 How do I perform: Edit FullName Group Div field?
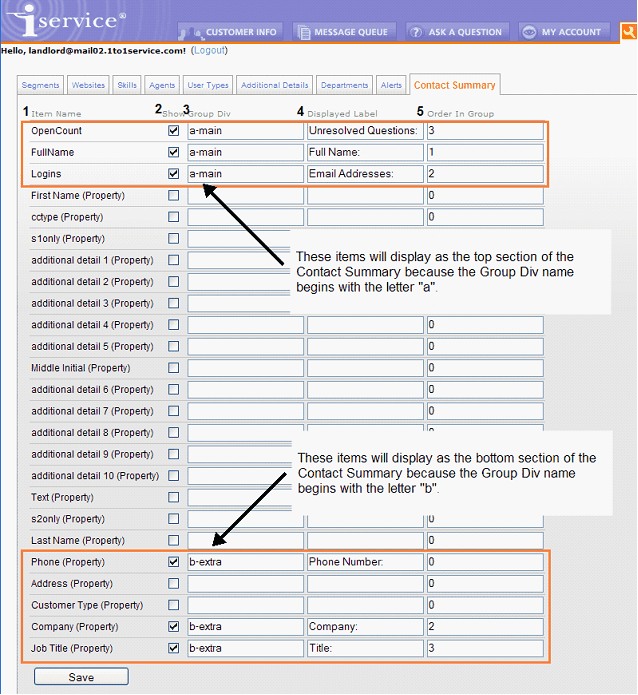click(246, 152)
